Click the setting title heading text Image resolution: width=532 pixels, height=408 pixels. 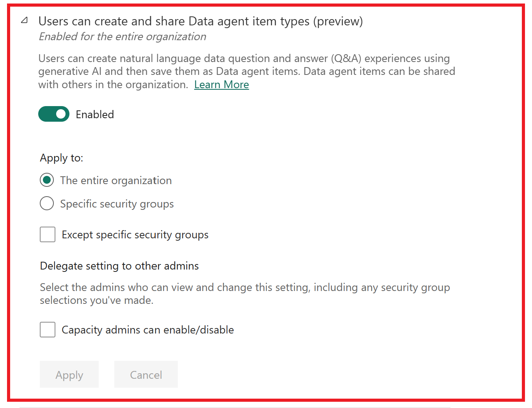tap(200, 21)
